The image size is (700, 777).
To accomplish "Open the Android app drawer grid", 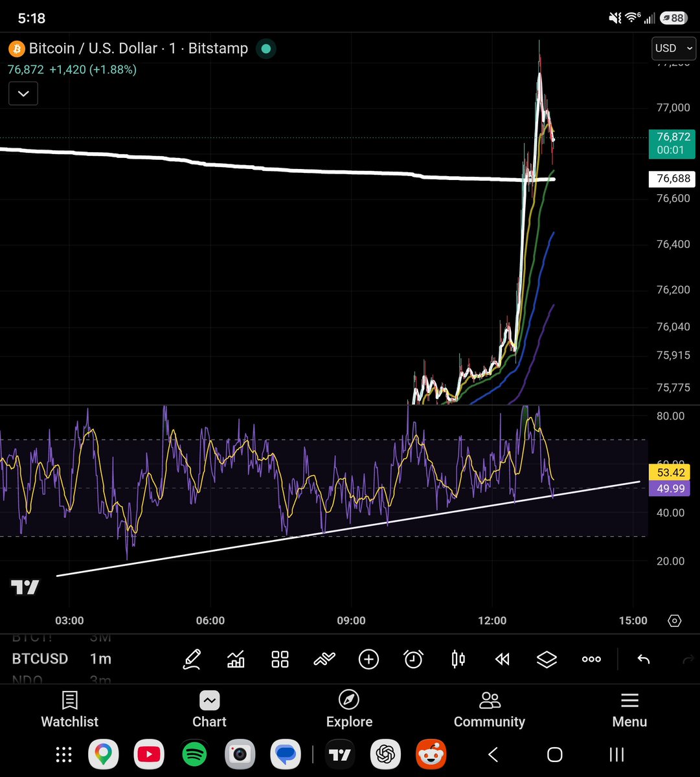I will (63, 754).
